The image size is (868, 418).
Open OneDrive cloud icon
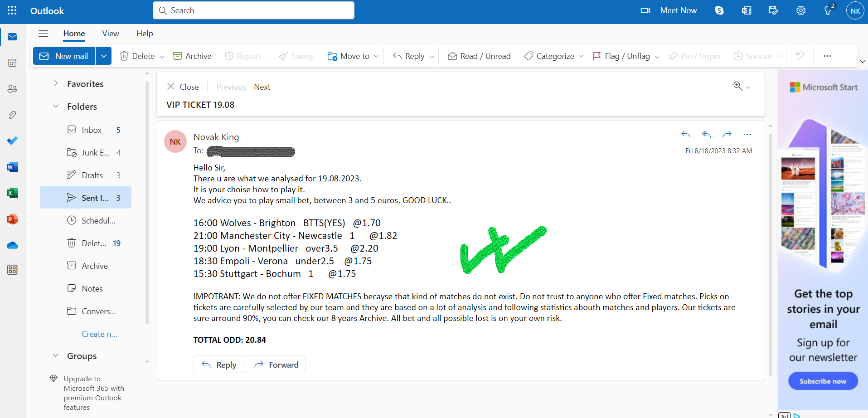(12, 245)
